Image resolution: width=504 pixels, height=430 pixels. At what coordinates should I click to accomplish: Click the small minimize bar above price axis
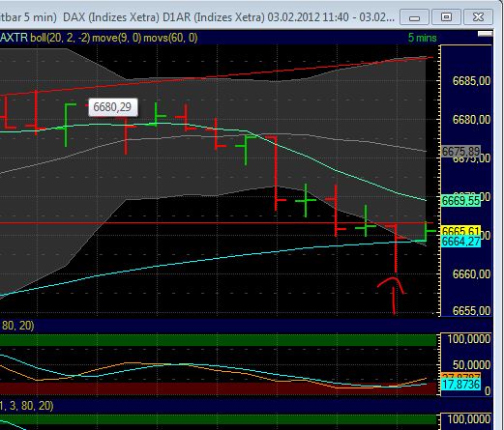click(485, 34)
